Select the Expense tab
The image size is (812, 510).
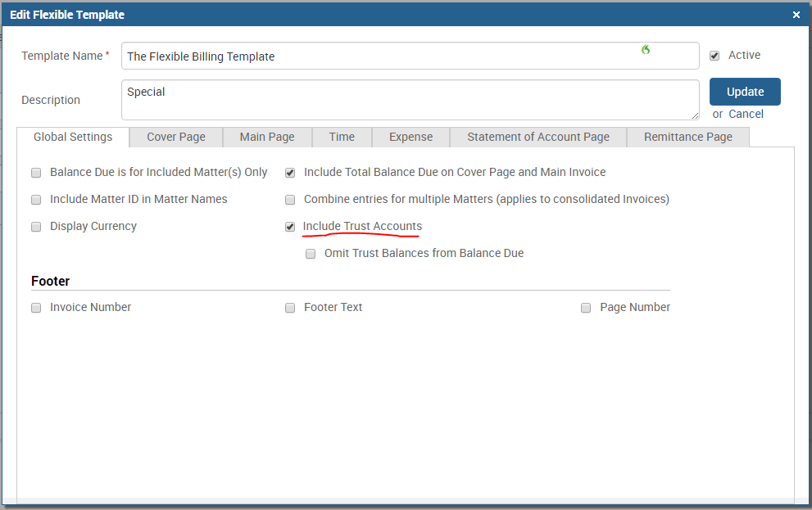pos(411,137)
